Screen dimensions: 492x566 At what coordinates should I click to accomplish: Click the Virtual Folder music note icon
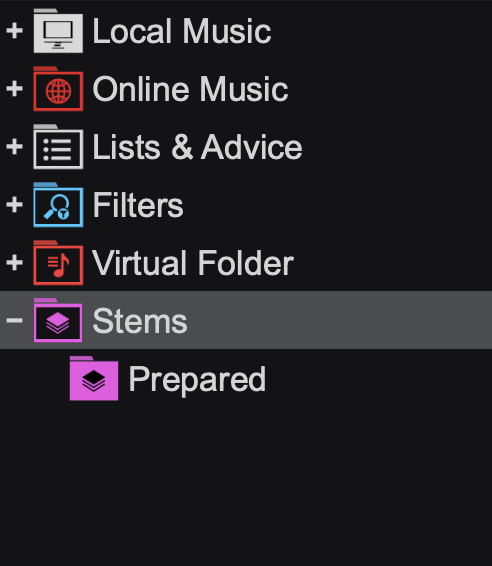pyautogui.click(x=58, y=263)
